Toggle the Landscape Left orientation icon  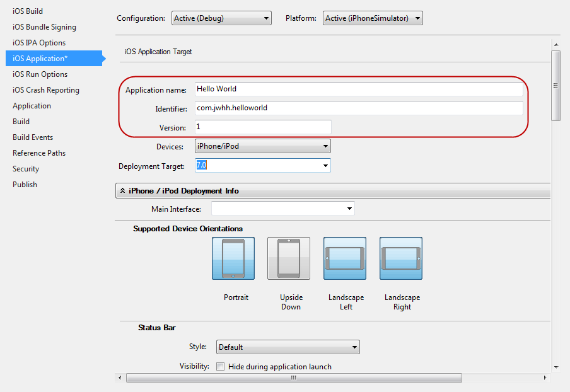(345, 258)
